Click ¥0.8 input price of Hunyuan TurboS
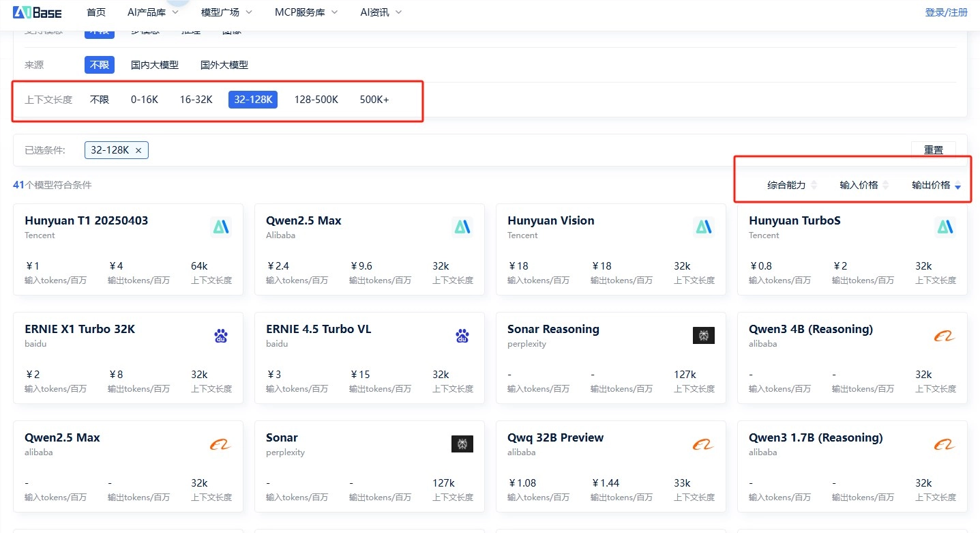The height and width of the screenshot is (533, 980). point(760,266)
